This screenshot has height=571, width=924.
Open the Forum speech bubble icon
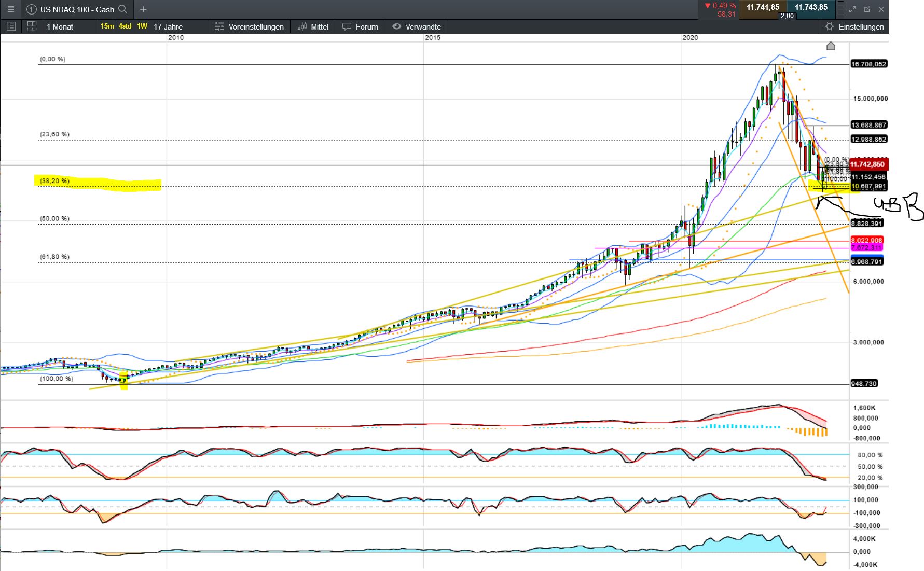[x=347, y=26]
